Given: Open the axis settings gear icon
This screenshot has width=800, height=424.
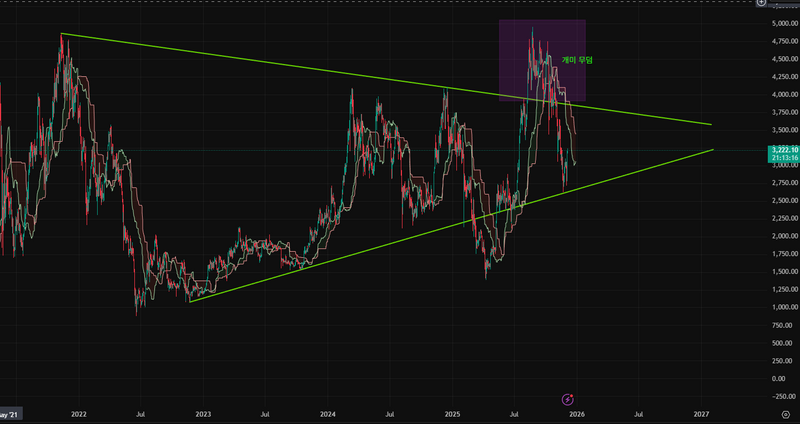Looking at the screenshot, I should 785,412.
